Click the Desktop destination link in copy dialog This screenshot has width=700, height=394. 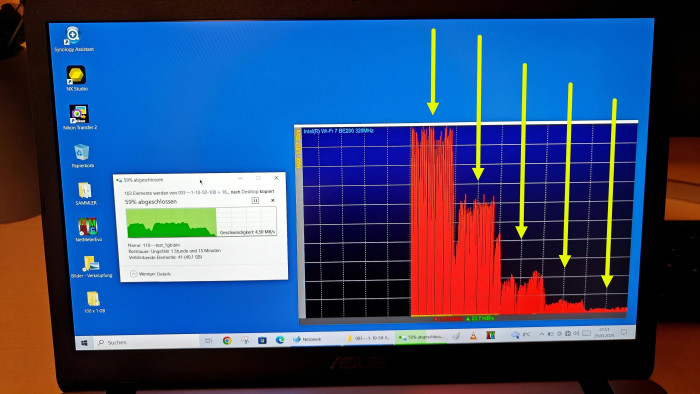pos(250,191)
